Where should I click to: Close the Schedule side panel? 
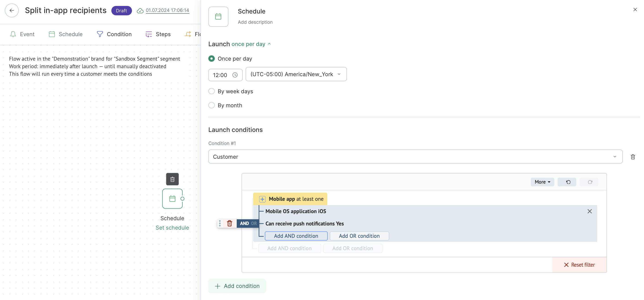tap(635, 10)
